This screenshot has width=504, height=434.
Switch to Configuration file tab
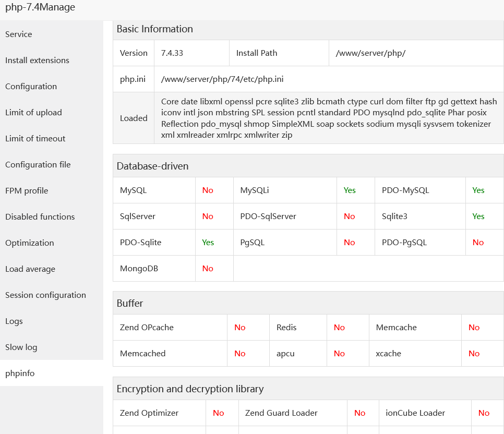coord(38,165)
